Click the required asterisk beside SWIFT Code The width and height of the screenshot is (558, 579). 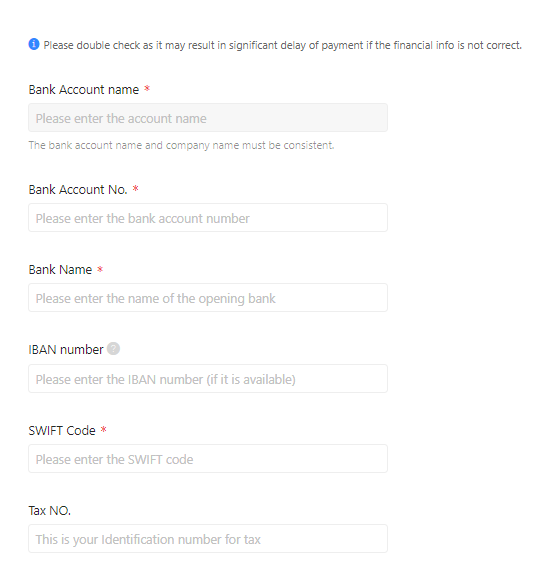click(104, 429)
